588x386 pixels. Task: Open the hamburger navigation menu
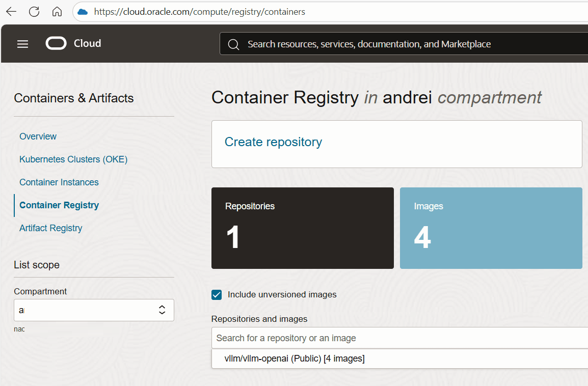click(x=22, y=44)
